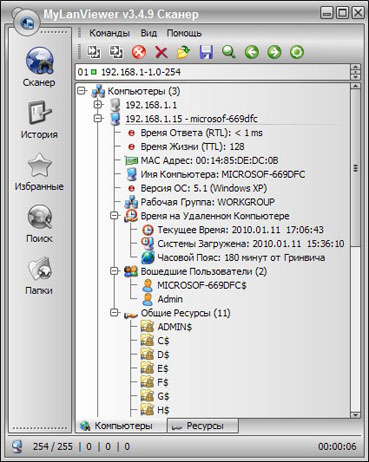369x462 pixels.
Task: Select the MICROSOF-669DFC$ user entry
Action: [202, 286]
